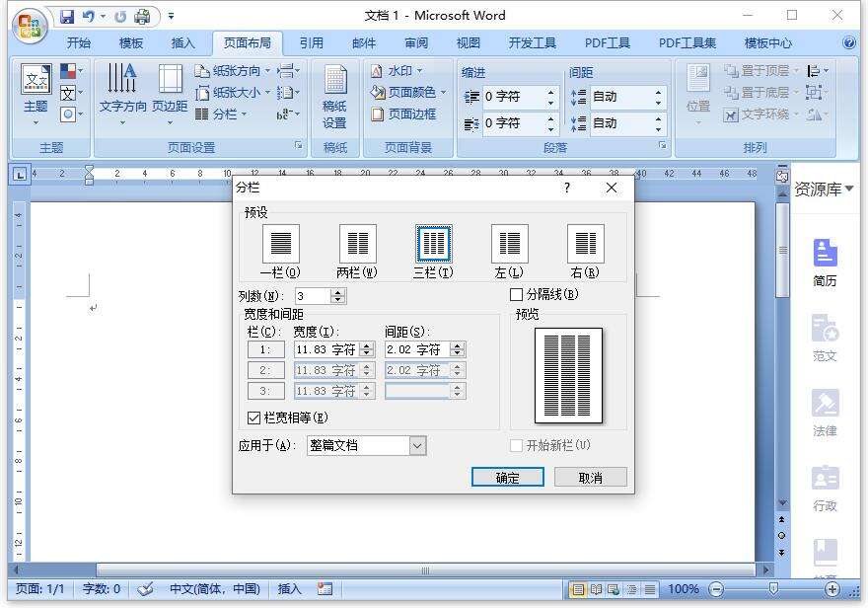
Task: Click the zoom in plus button
Action: click(832, 589)
